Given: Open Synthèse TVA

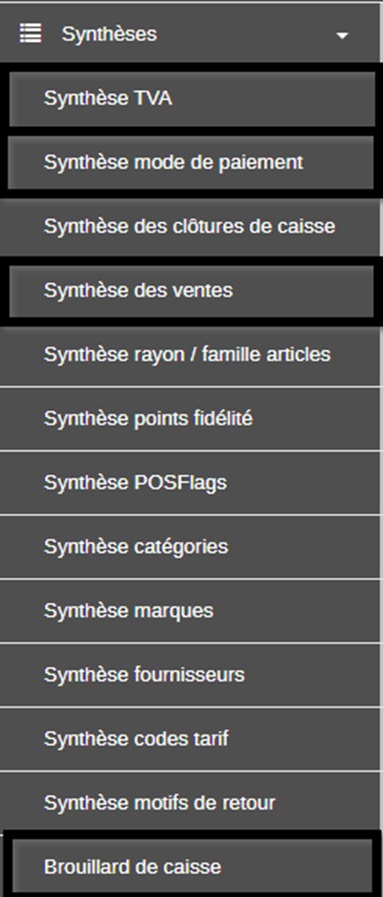Looking at the screenshot, I should [x=192, y=98].
